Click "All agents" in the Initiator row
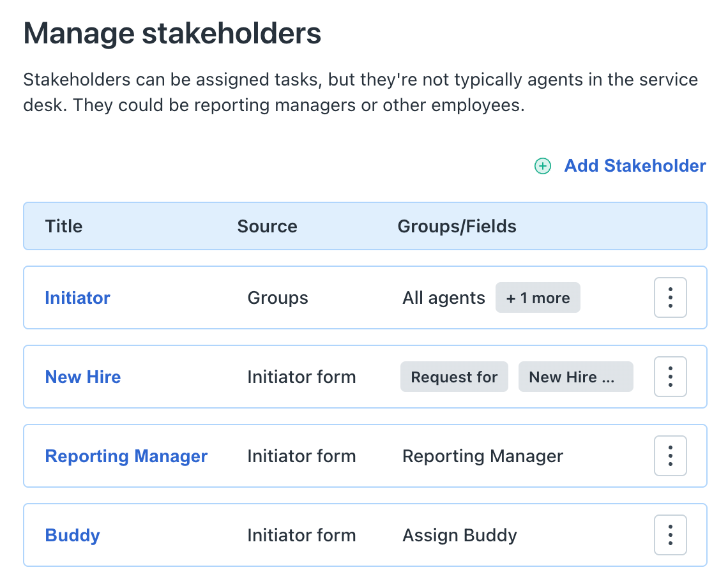 [444, 298]
